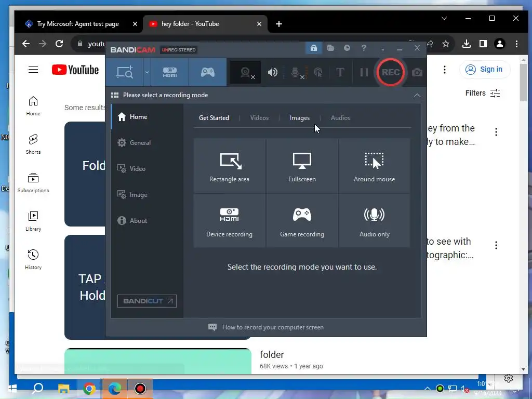
Task: Click the BANDICUT link button
Action: (147, 301)
